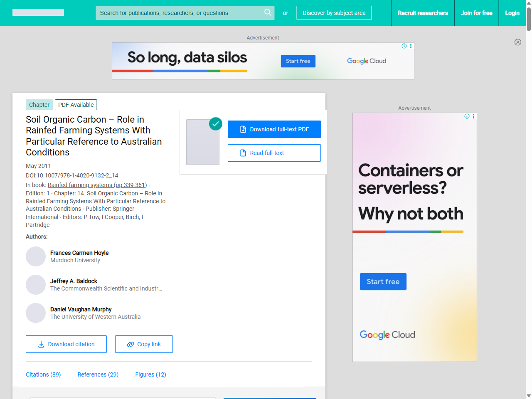Click Jeffrey A. Baldock's profile picture
Viewport: 532px width, 399px height.
point(36,285)
